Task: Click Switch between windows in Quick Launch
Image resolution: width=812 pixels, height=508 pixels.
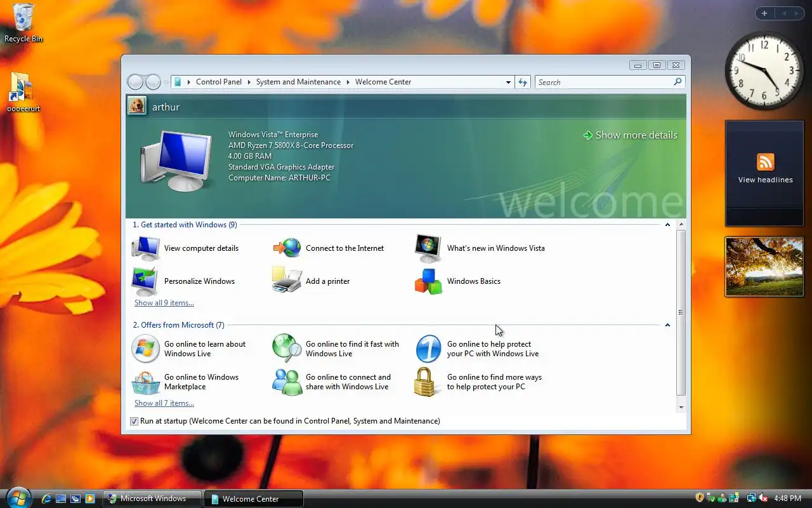Action: pyautogui.click(x=75, y=498)
